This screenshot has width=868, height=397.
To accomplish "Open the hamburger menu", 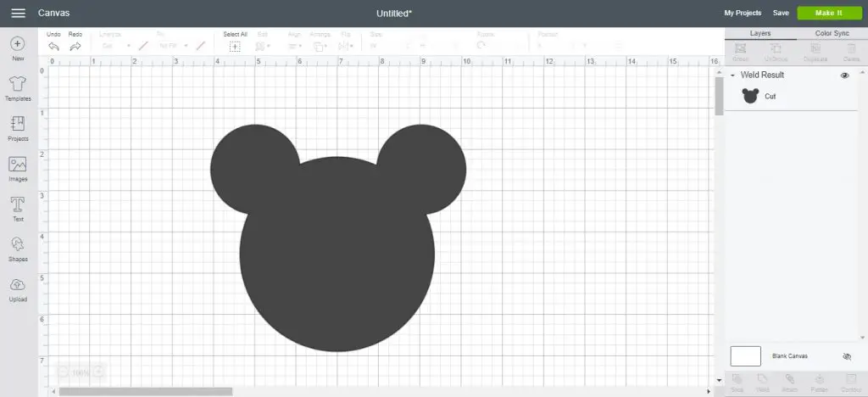I will click(x=19, y=13).
